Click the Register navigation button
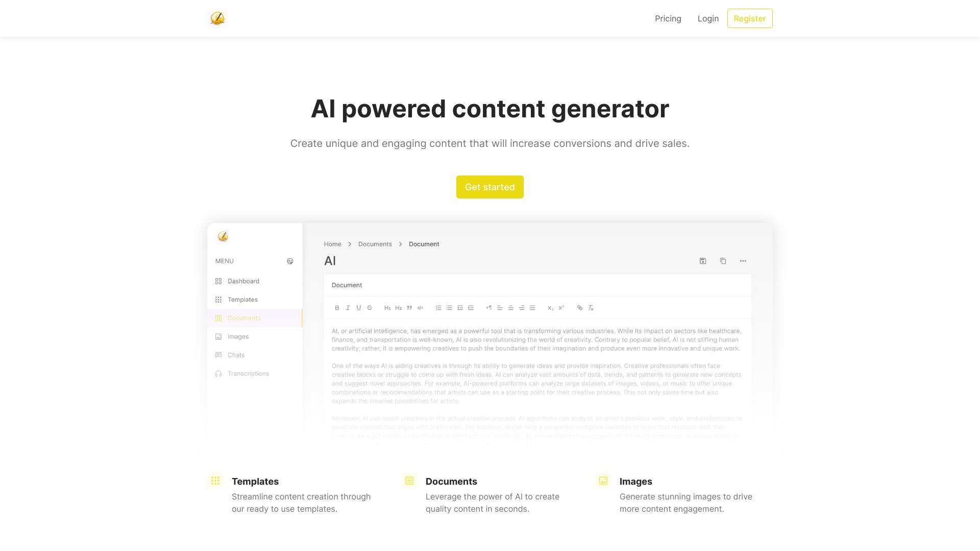This screenshot has width=980, height=551. [x=750, y=18]
